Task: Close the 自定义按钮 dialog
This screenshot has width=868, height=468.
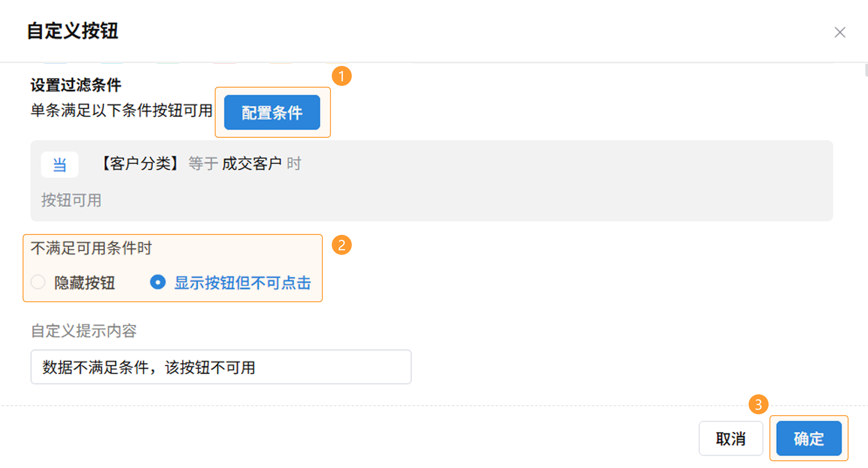Action: click(840, 33)
